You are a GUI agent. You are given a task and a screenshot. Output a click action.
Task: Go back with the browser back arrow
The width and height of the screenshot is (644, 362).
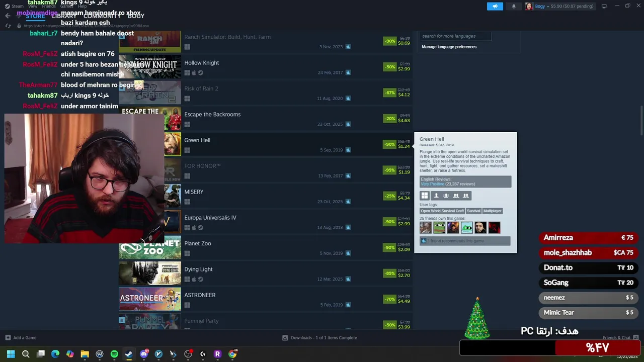pyautogui.click(x=8, y=16)
